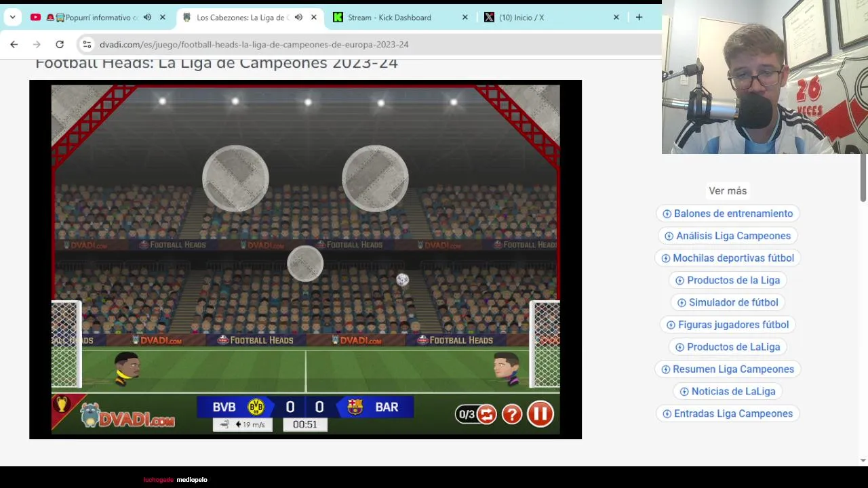Click the trophy icon in game corner
Image resolution: width=868 pixels, height=488 pixels.
pos(62,404)
